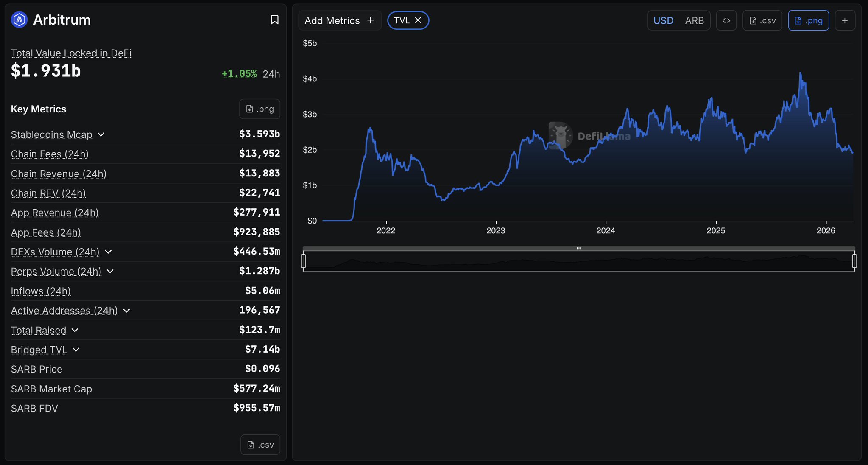Download chart as .png image
This screenshot has width=868, height=465.
[808, 20]
